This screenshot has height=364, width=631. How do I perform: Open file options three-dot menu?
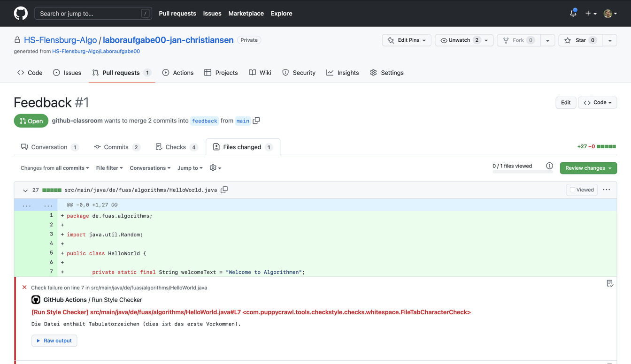pos(606,190)
